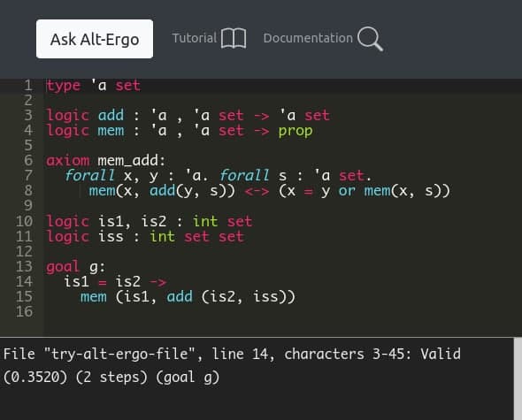Open the Tutorial book icon
This screenshot has height=420, width=522.
coord(234,39)
